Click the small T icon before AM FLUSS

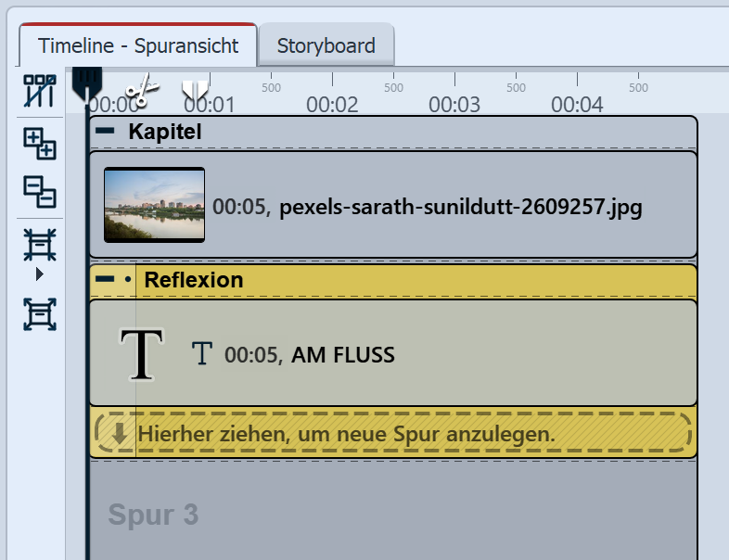(201, 353)
